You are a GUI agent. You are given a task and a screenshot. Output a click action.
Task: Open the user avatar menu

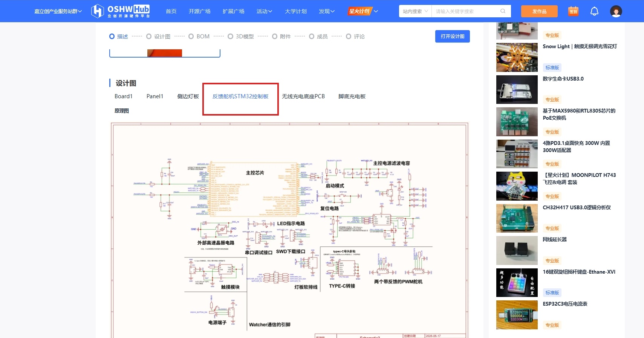point(616,11)
